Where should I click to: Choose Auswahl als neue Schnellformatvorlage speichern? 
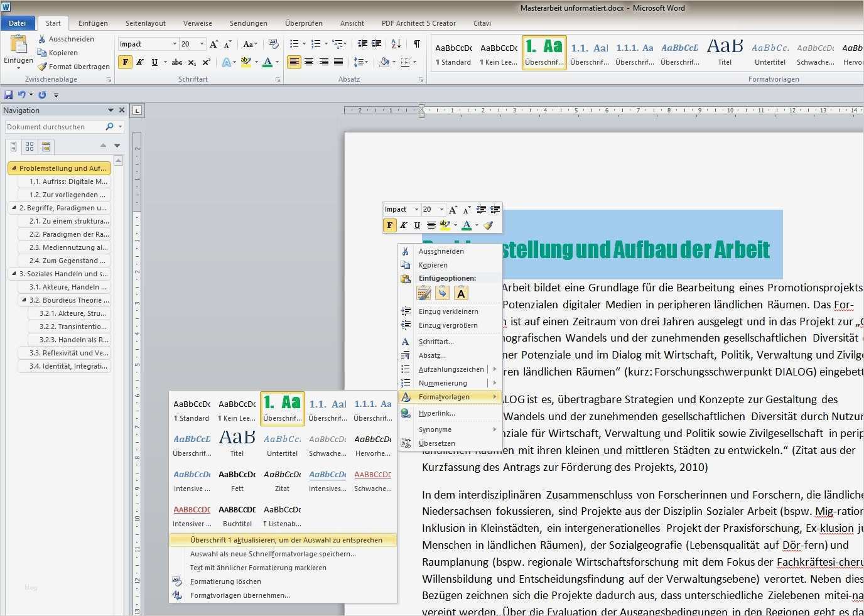pos(273,553)
